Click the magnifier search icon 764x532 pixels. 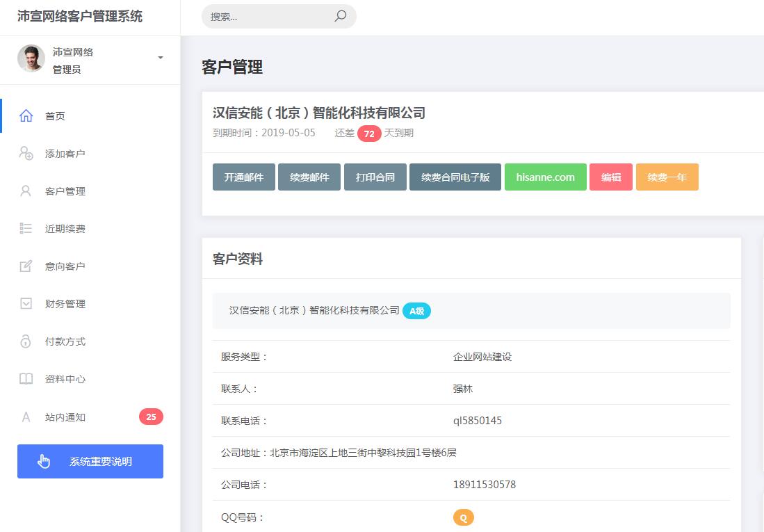tap(340, 16)
